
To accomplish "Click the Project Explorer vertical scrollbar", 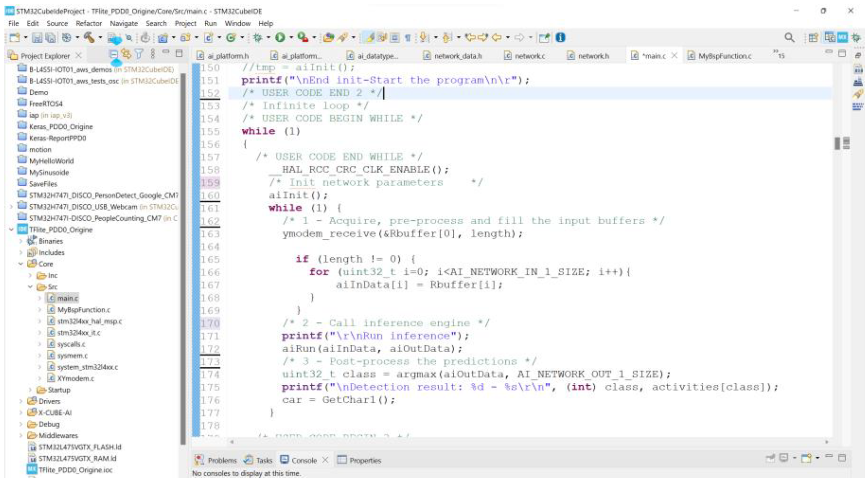I will 183,256.
